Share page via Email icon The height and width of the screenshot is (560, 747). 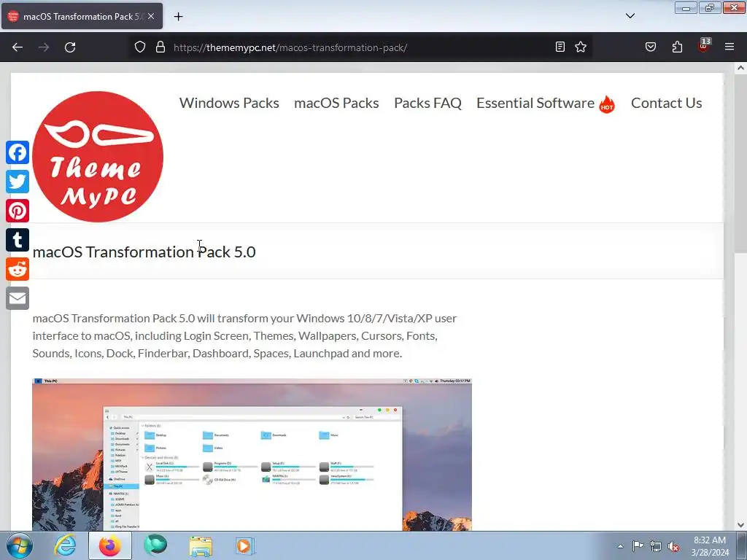18,298
